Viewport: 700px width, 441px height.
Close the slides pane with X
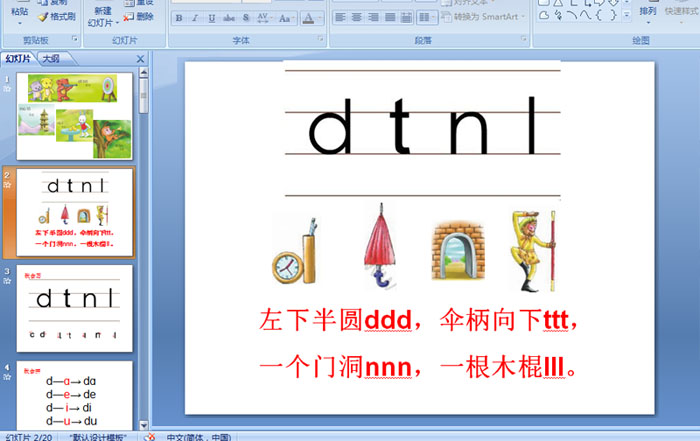pyautogui.click(x=140, y=59)
